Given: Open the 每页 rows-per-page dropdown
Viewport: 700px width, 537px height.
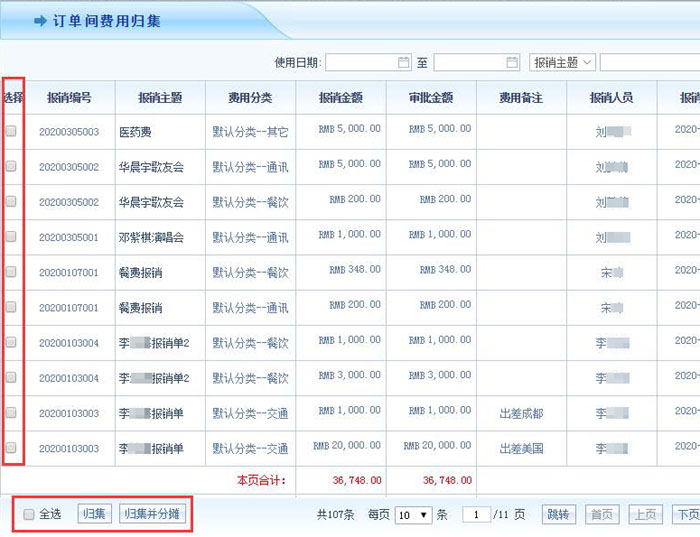Looking at the screenshot, I should pos(413,515).
